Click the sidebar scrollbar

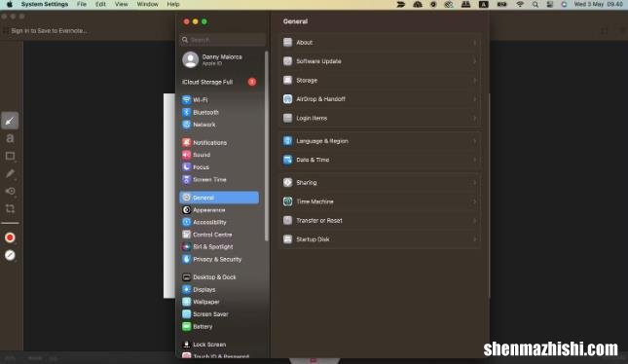click(267, 146)
